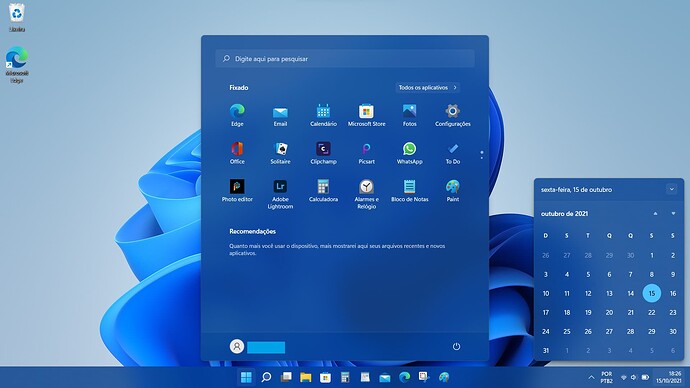Click 'sexta-feira, 15 de outubro' date text
This screenshot has height=388, width=690.
[576, 190]
